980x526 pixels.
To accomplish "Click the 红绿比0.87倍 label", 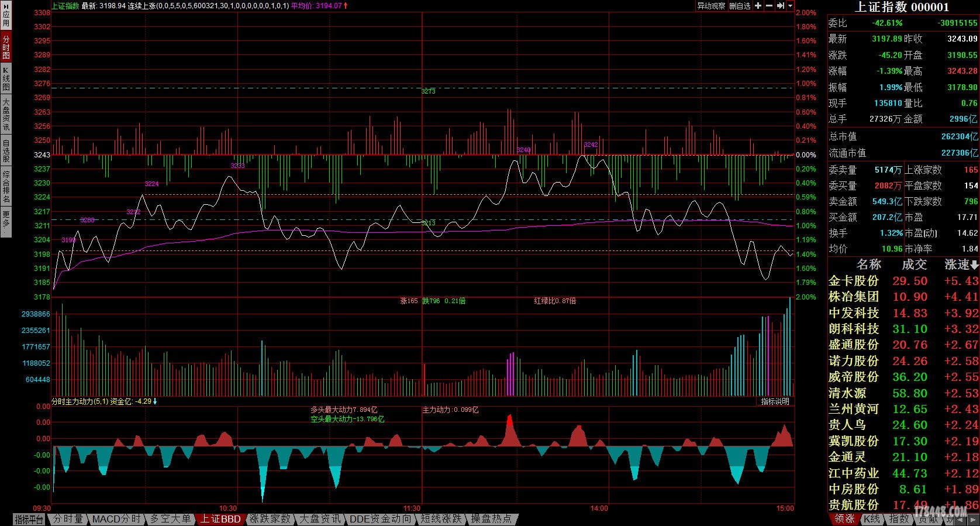I will pyautogui.click(x=555, y=301).
